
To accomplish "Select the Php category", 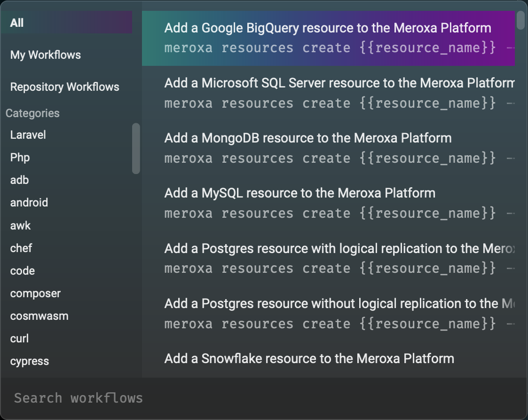I will point(20,158).
